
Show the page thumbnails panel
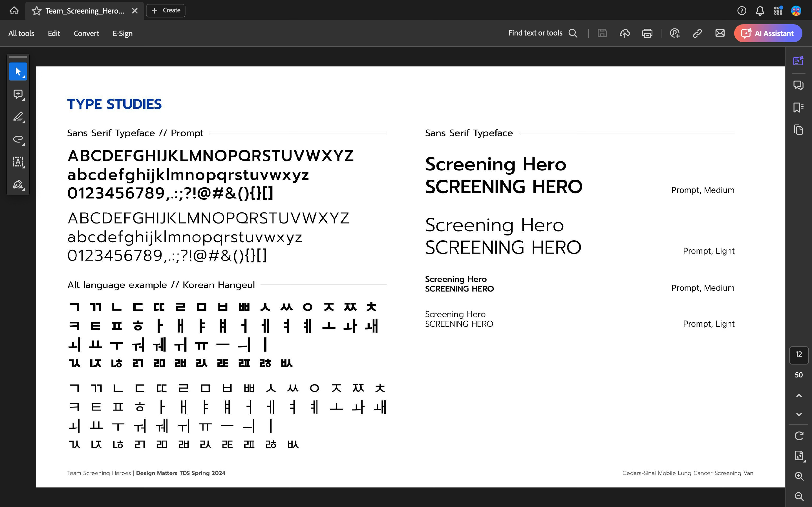(x=798, y=130)
